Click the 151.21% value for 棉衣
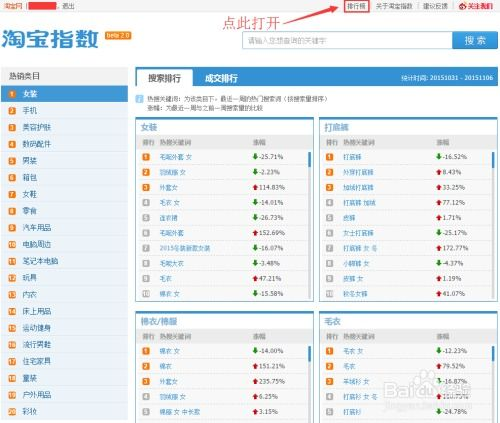The width and height of the screenshot is (500, 423). pyautogui.click(x=272, y=366)
